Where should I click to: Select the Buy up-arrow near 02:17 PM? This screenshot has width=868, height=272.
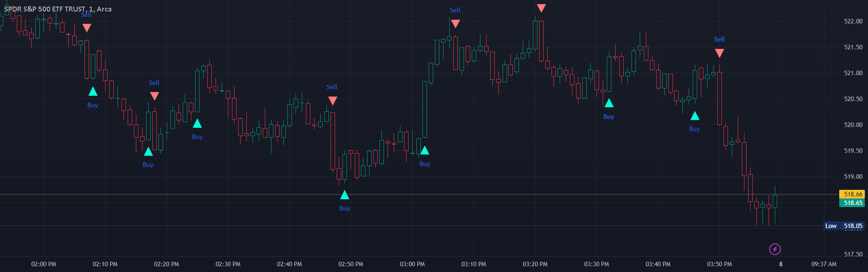point(148,152)
